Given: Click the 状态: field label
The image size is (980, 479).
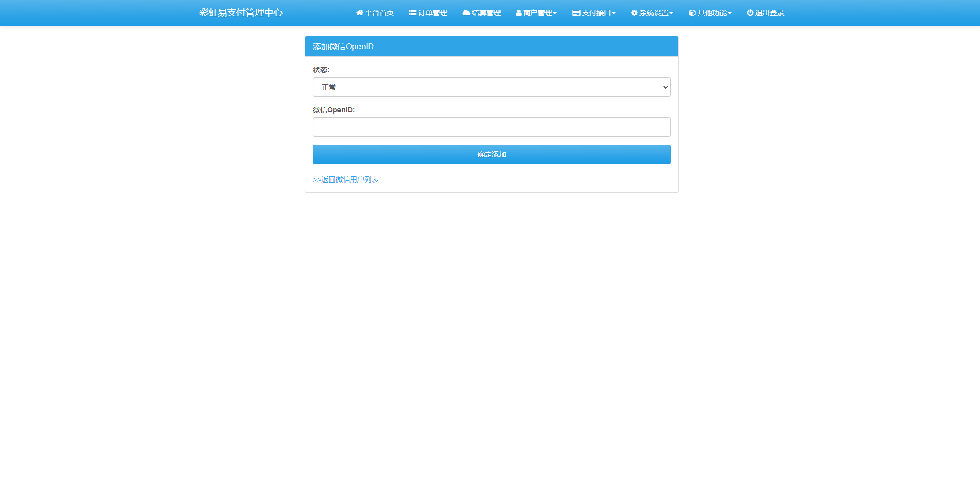Looking at the screenshot, I should click(x=321, y=70).
